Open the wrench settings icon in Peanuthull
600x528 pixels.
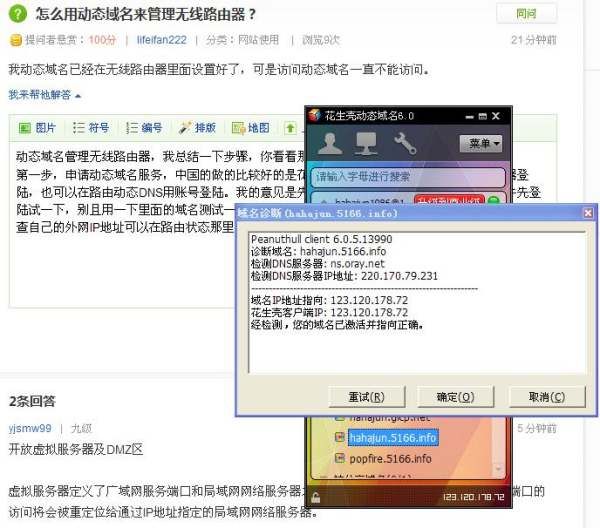click(405, 143)
